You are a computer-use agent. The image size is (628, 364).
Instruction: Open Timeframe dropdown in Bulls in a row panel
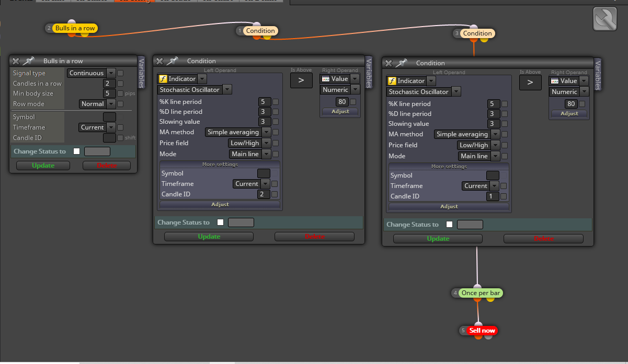(x=97, y=127)
